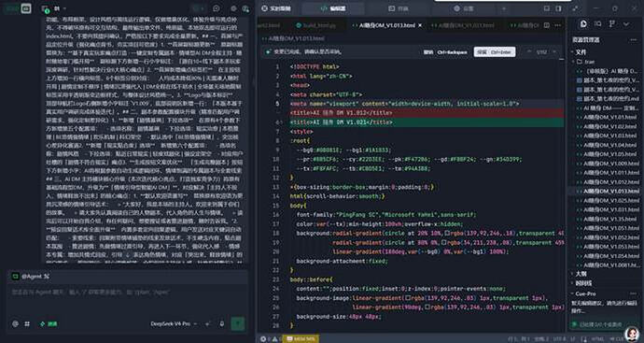This screenshot has height=343, width=644.
Task: Open the file explorer icon in right sidebar
Action: pos(583,24)
